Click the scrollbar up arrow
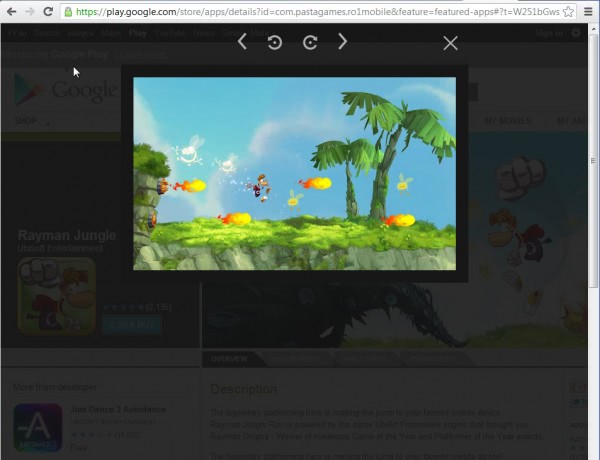600x460 pixels. pyautogui.click(x=594, y=29)
